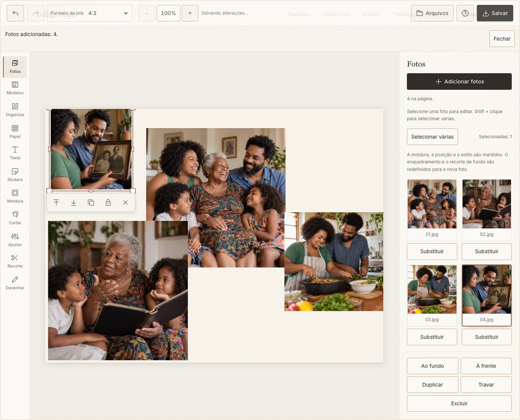Open the help question mark icon

pyautogui.click(x=465, y=13)
